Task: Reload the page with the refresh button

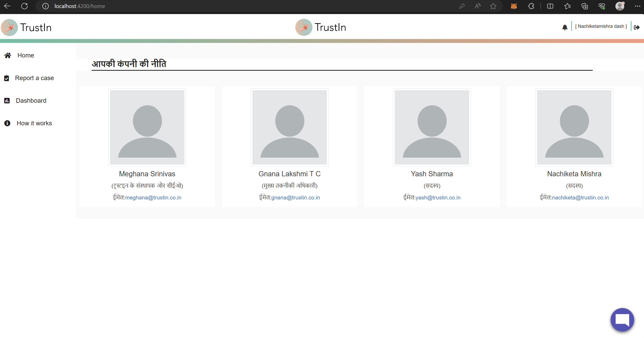Action: pyautogui.click(x=24, y=6)
